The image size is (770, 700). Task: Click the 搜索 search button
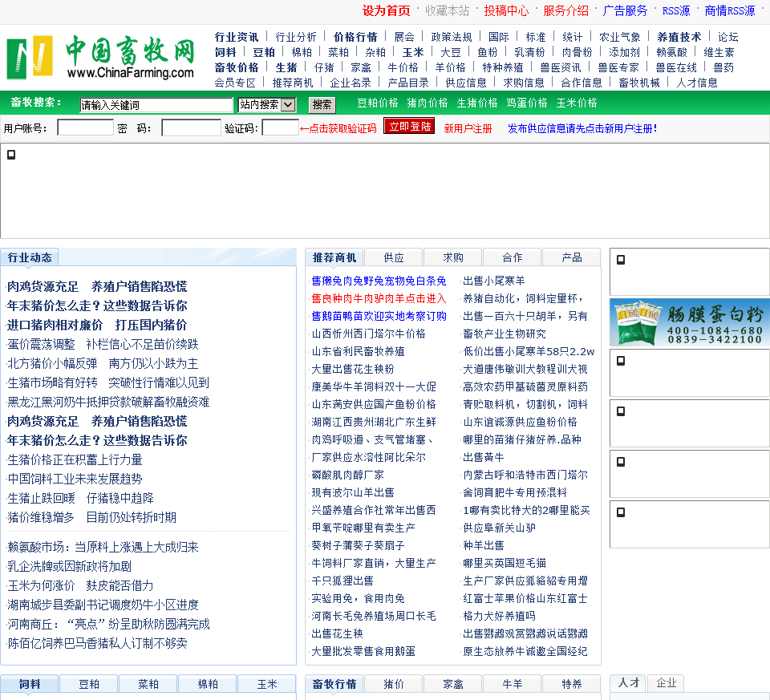click(322, 104)
